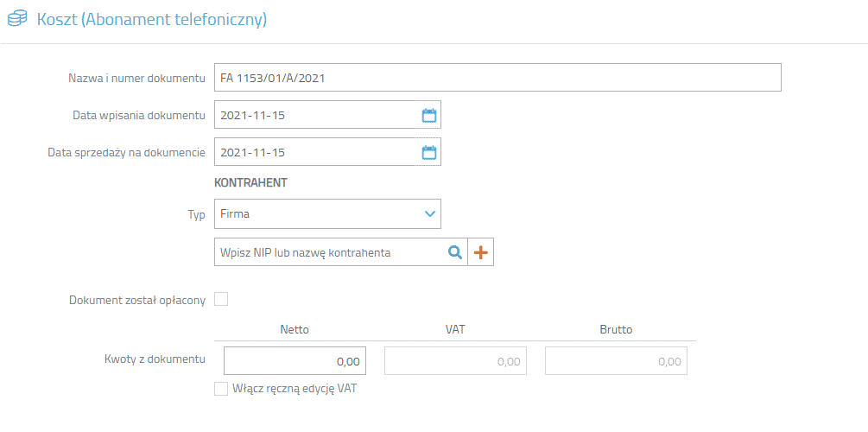Select the VAT amount field
868x432 pixels.
[455, 361]
